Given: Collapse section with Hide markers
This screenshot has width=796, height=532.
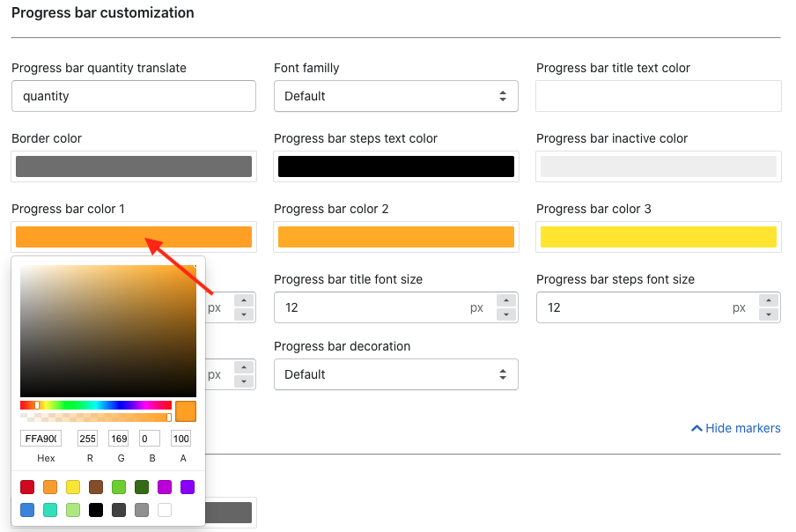Looking at the screenshot, I should click(x=736, y=428).
